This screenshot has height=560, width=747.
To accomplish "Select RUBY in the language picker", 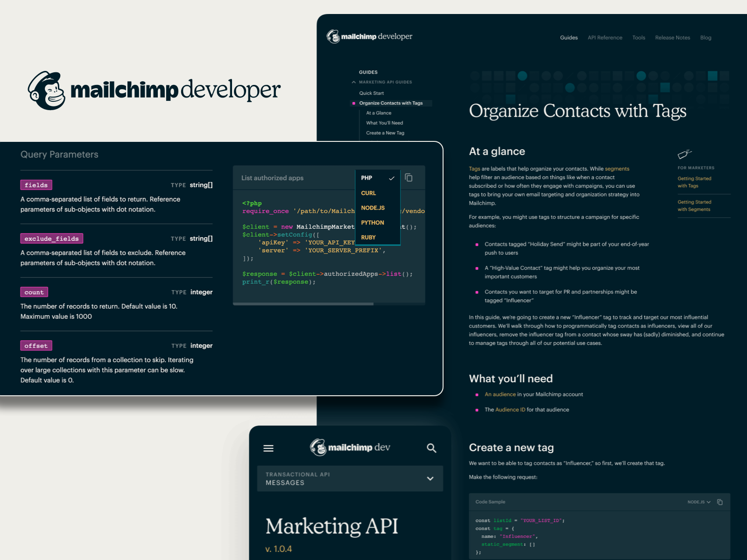I will pyautogui.click(x=368, y=237).
